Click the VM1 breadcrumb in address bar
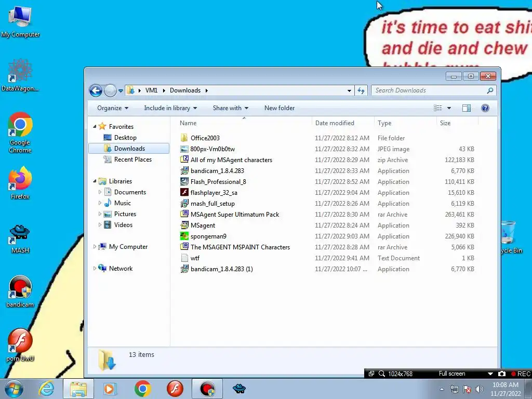532x399 pixels. coord(151,90)
